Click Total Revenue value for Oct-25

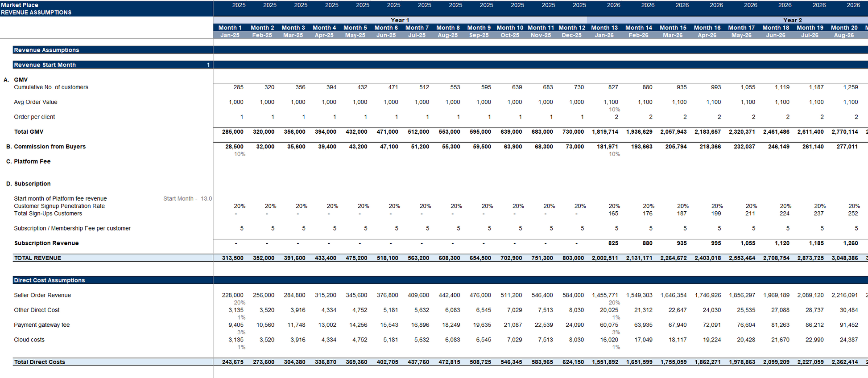511,258
